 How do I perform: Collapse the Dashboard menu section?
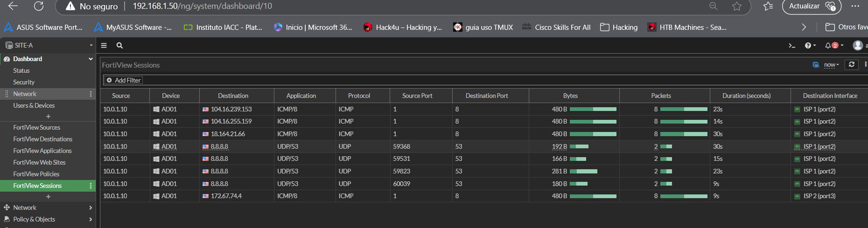point(91,59)
